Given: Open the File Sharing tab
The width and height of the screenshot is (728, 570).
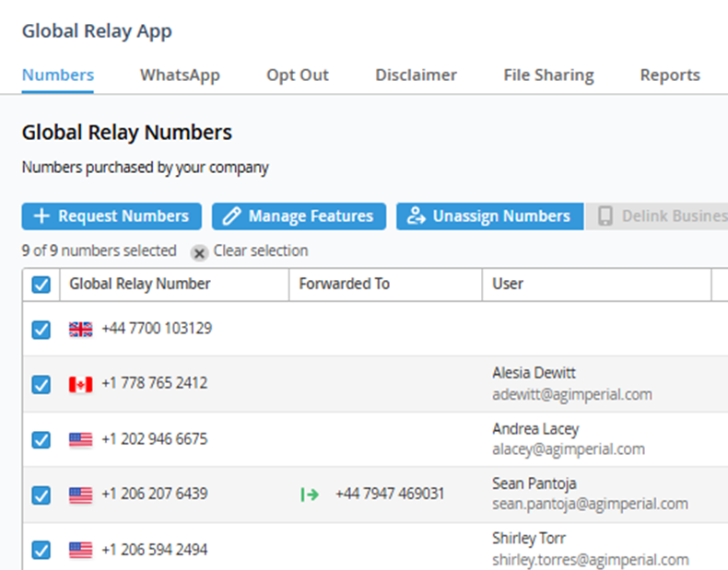Looking at the screenshot, I should (x=549, y=76).
